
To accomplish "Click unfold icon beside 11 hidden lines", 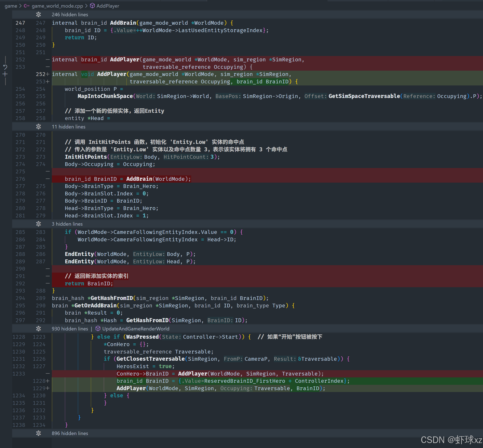I will [x=38, y=127].
